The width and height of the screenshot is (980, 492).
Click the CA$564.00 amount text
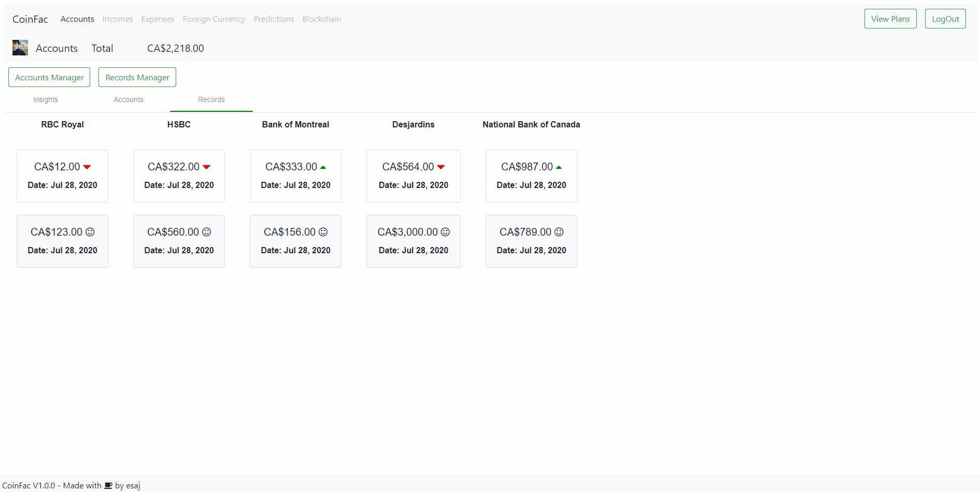408,167
